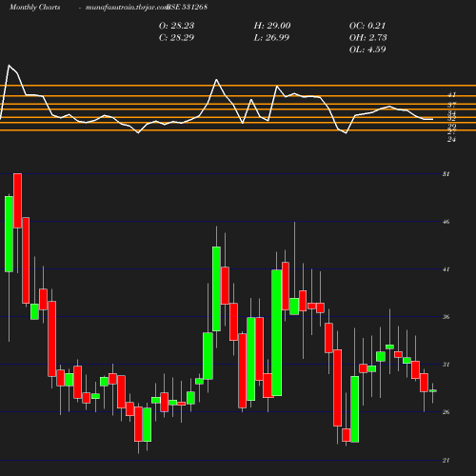Select the close value "C: 28.29"
Viewport: 476px width, 476px height.
coord(176,38)
